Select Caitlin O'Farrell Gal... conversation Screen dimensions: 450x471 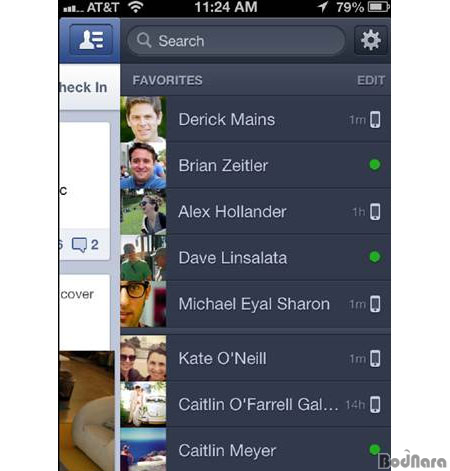(255, 404)
